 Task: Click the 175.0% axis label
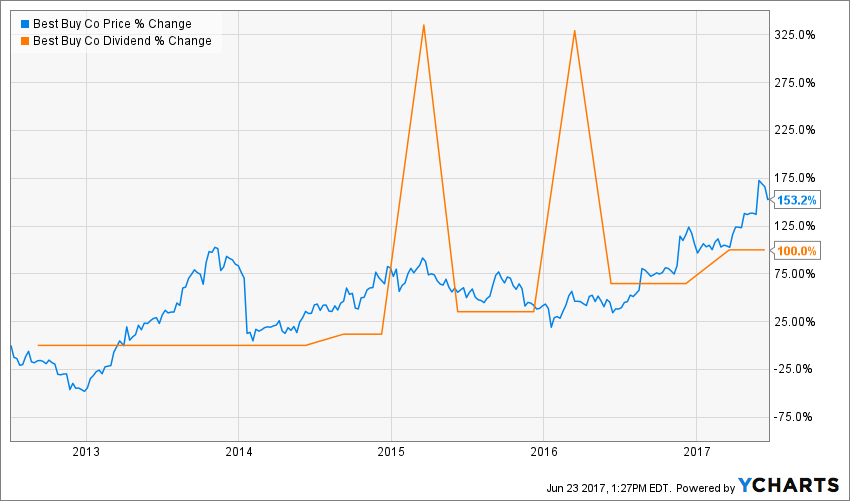coord(795,178)
